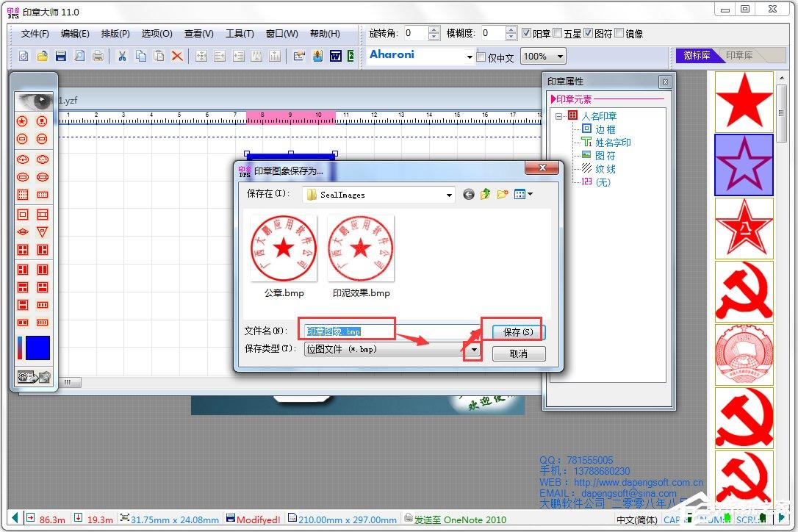This screenshot has height=532, width=798.
Task: Create new folder in save dialog
Action: click(x=503, y=194)
